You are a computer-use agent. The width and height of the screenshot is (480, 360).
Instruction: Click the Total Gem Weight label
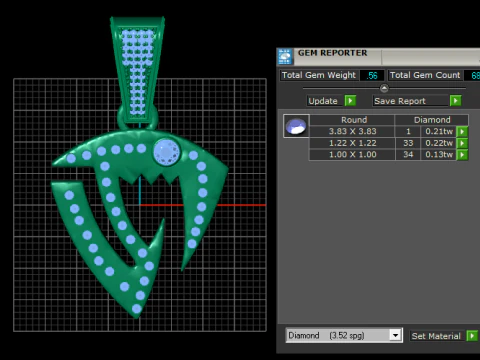click(x=319, y=75)
